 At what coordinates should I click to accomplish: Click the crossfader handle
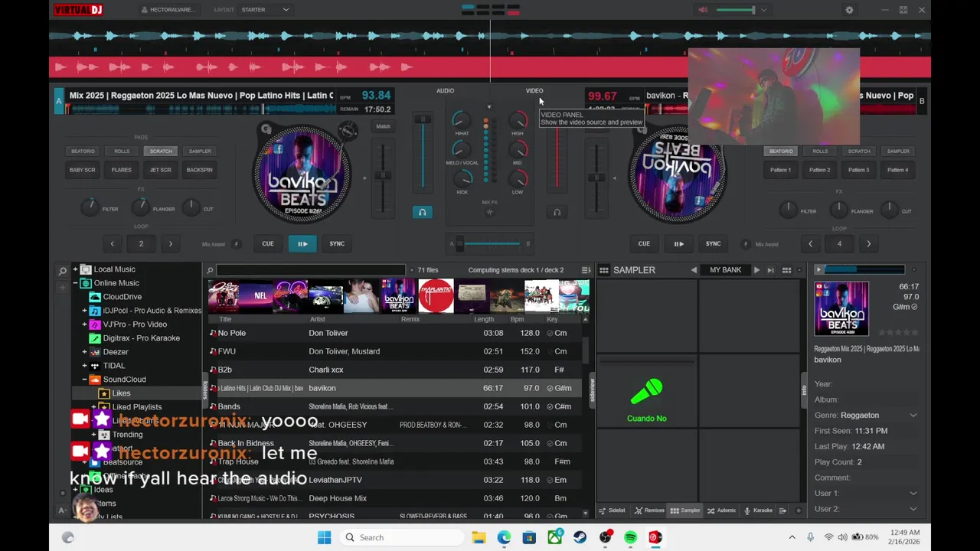tap(460, 244)
